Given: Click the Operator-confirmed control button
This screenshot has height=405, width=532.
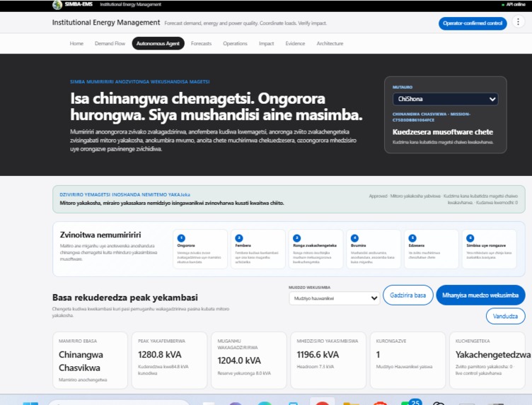Looking at the screenshot, I should [x=473, y=23].
